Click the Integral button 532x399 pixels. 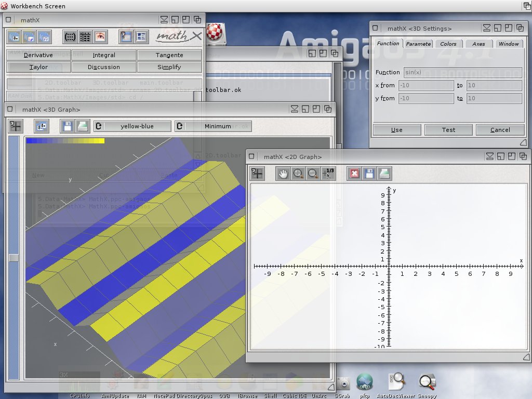[x=104, y=55]
